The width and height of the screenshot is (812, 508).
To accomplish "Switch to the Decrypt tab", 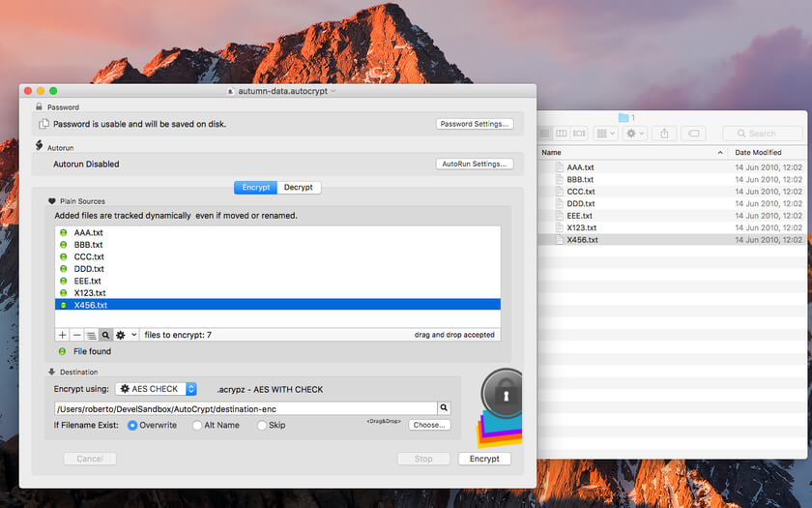I will (299, 187).
